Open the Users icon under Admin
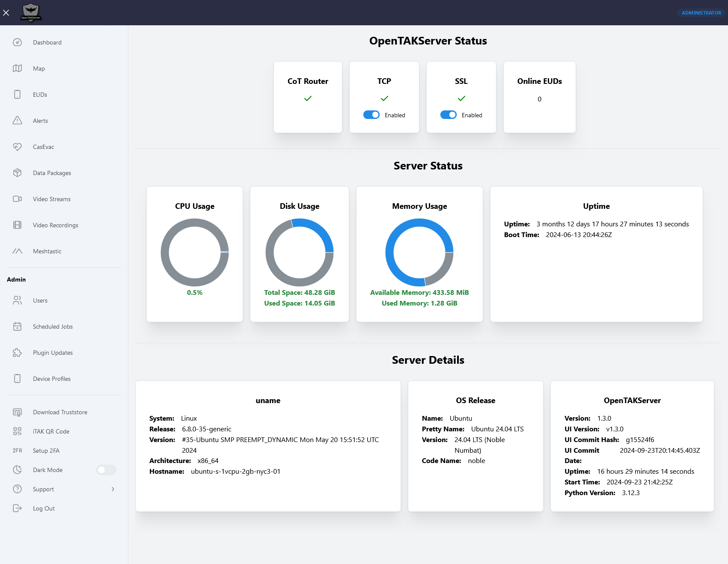This screenshot has height=564, width=728. [x=17, y=300]
